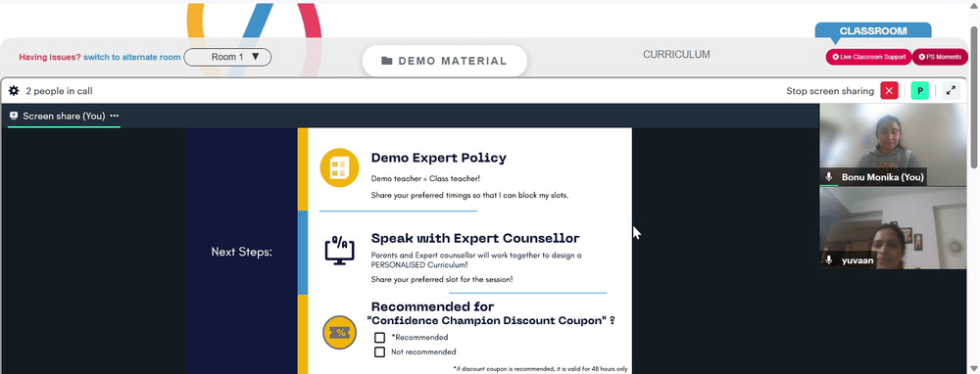Image resolution: width=980 pixels, height=374 pixels.
Task: Open the DEMO MATERIAL tab
Action: coord(444,61)
